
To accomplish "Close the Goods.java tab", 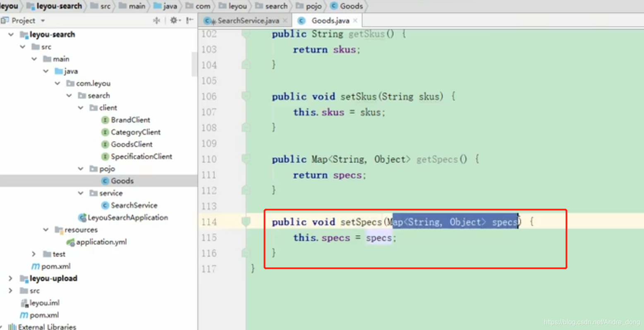I will 355,20.
